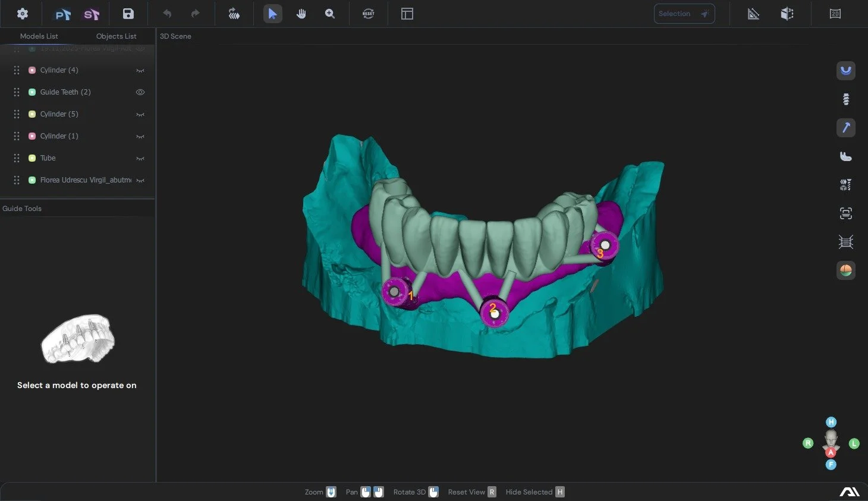Show the hidden Tube model

tap(140, 158)
